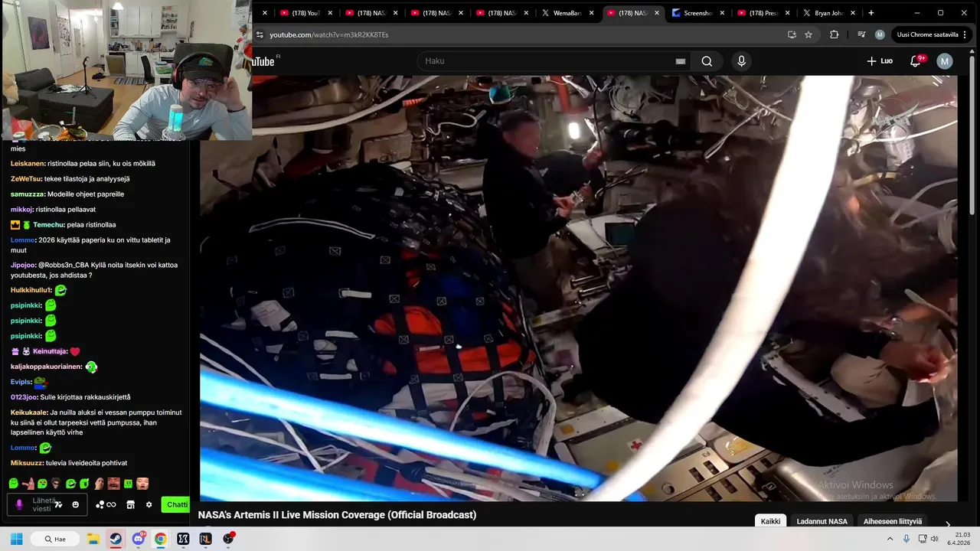
Task: Click username Leiskanen in chat
Action: [28, 164]
